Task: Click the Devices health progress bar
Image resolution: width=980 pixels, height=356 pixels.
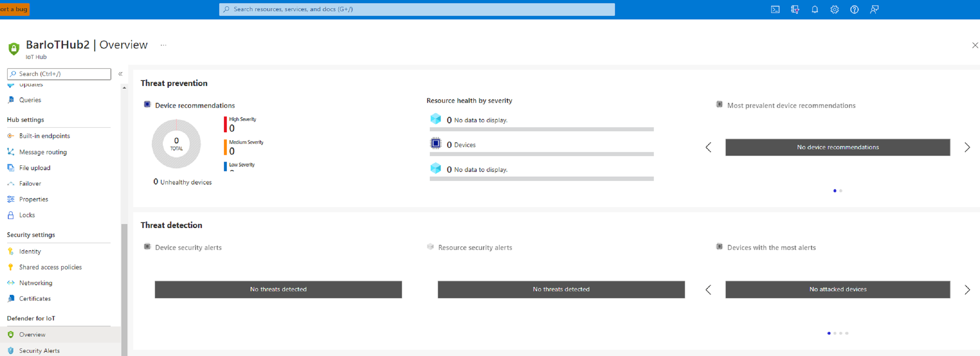Action: click(541, 154)
